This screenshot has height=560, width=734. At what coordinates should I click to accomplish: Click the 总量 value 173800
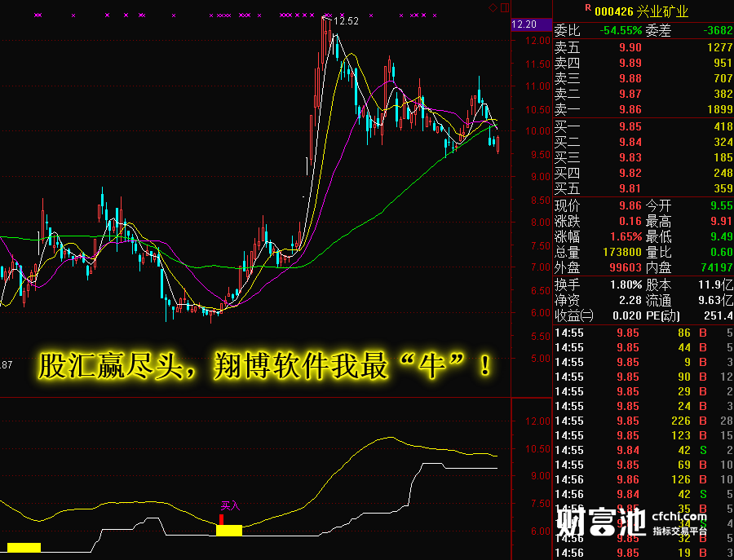pyautogui.click(x=622, y=252)
